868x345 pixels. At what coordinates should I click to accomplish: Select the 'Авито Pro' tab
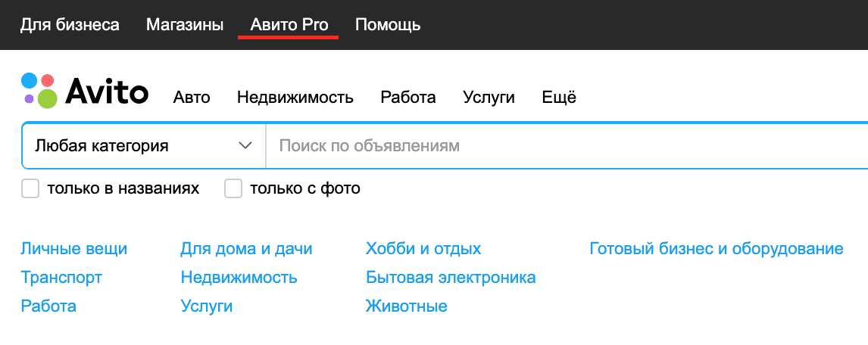pos(289,25)
